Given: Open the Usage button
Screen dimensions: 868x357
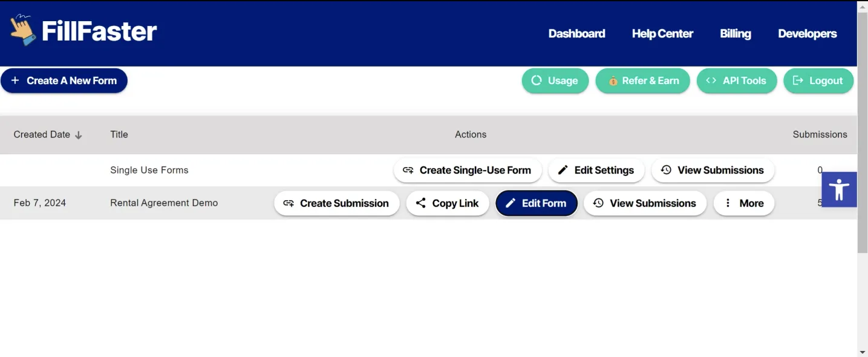Looking at the screenshot, I should click(555, 80).
